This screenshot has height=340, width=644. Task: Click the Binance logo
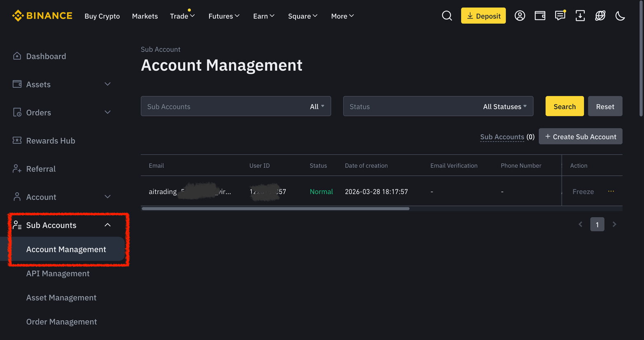(42, 16)
